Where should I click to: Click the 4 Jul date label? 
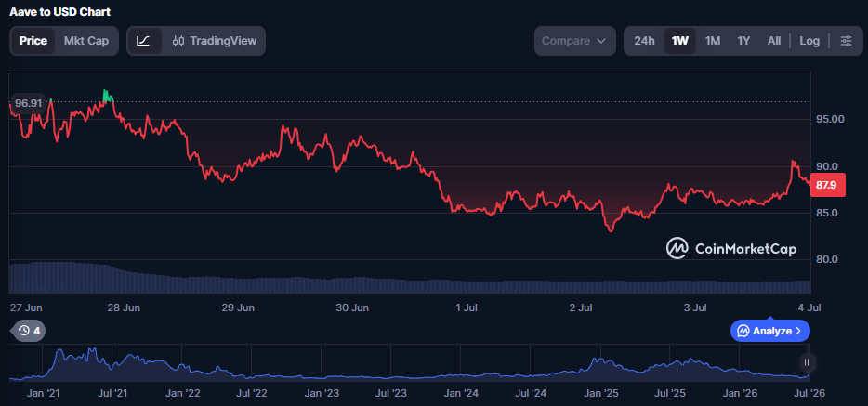(809, 308)
